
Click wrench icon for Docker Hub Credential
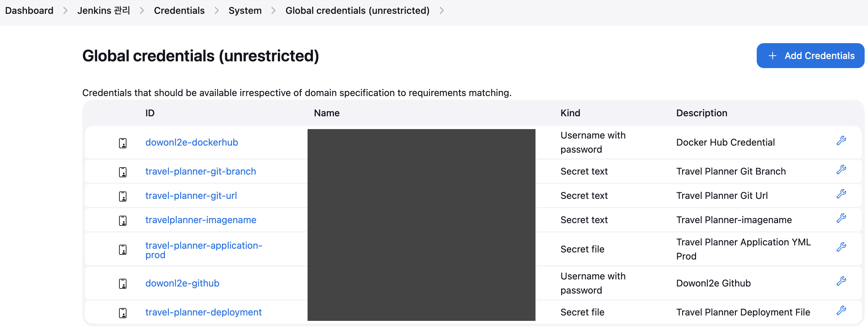click(841, 141)
